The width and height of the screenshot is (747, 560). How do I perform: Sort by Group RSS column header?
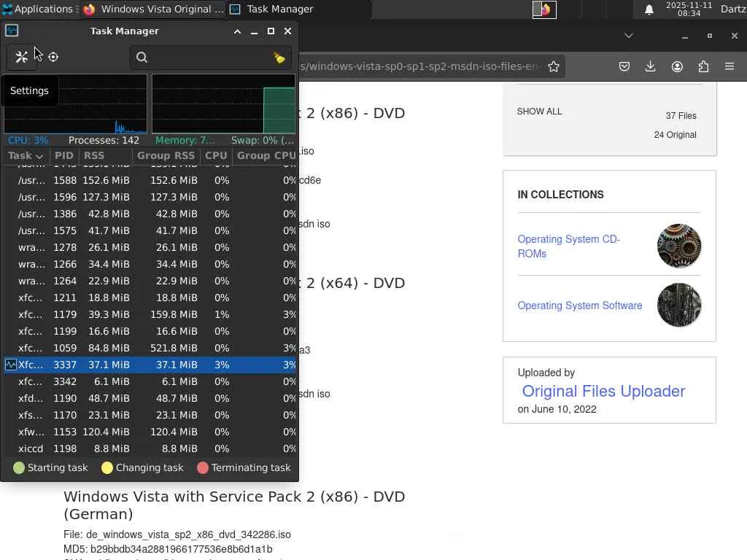[x=166, y=156]
